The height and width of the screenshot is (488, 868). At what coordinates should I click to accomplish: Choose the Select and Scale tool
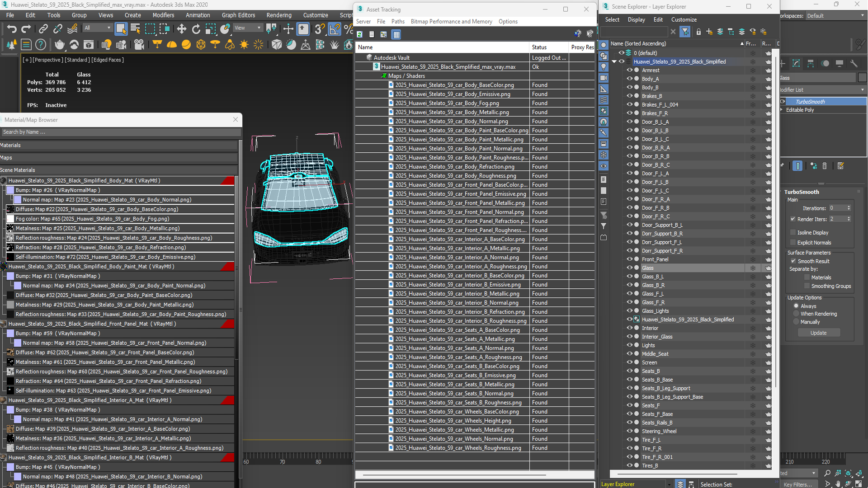click(210, 29)
